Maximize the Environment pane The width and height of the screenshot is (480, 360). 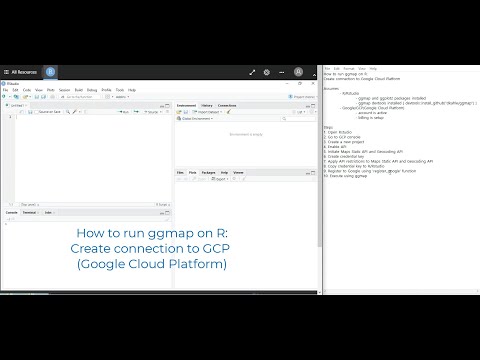point(313,106)
